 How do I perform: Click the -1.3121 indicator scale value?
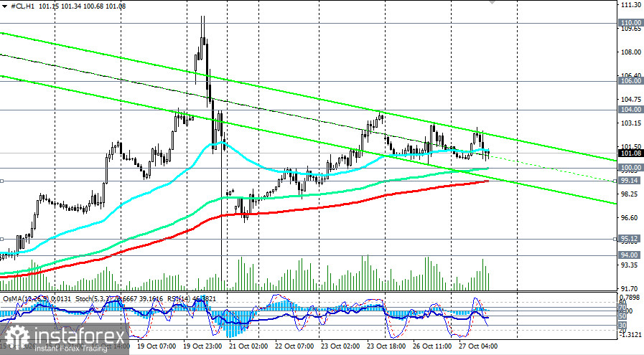630,334
